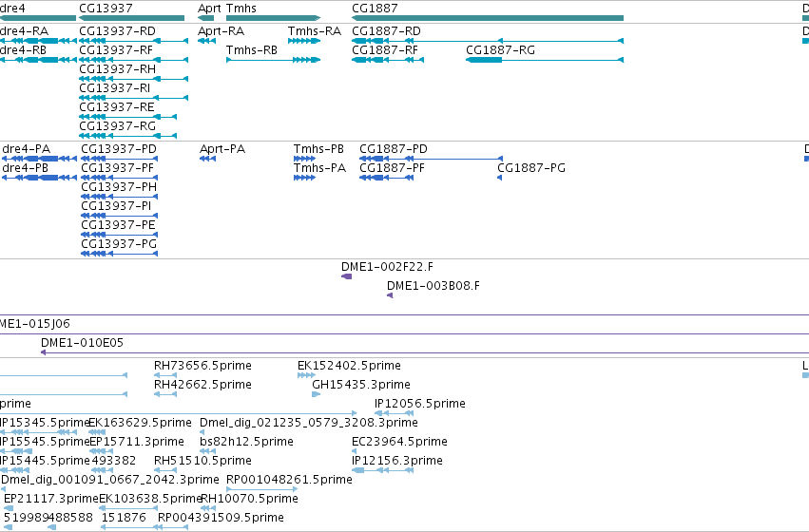Screen dimensions: 809x532
Task: Select EST RH73656.5prime
Action: (165, 375)
